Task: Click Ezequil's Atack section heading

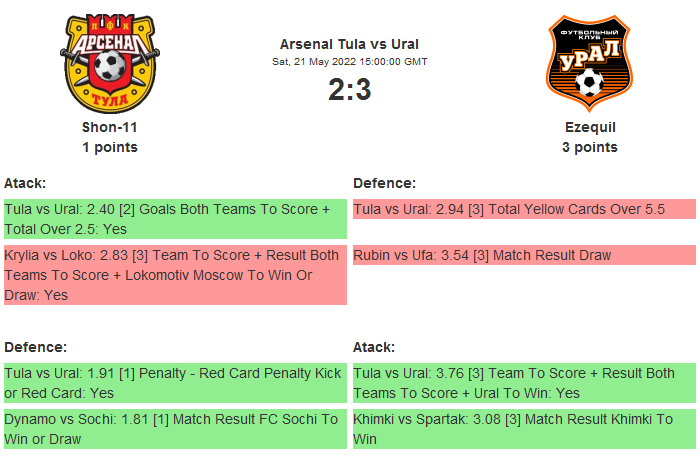Action: point(374,347)
